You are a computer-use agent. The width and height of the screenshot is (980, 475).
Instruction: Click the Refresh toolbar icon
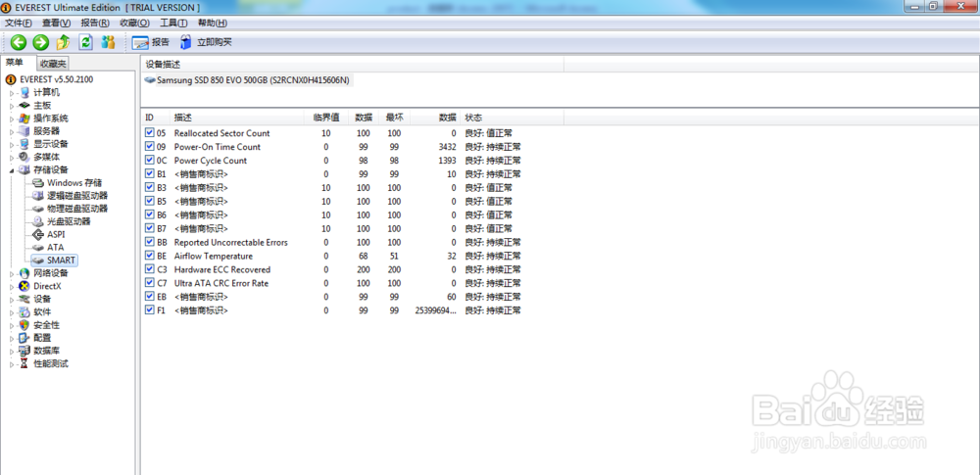[85, 42]
